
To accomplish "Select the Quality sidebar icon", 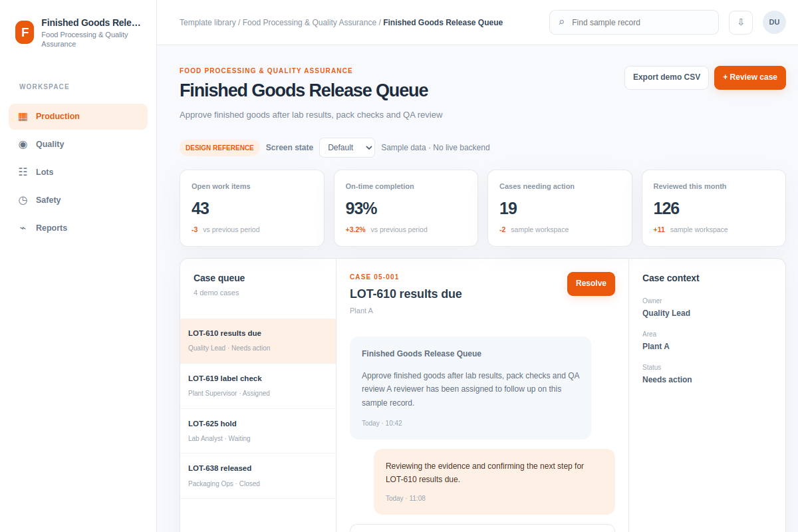I will (23, 144).
